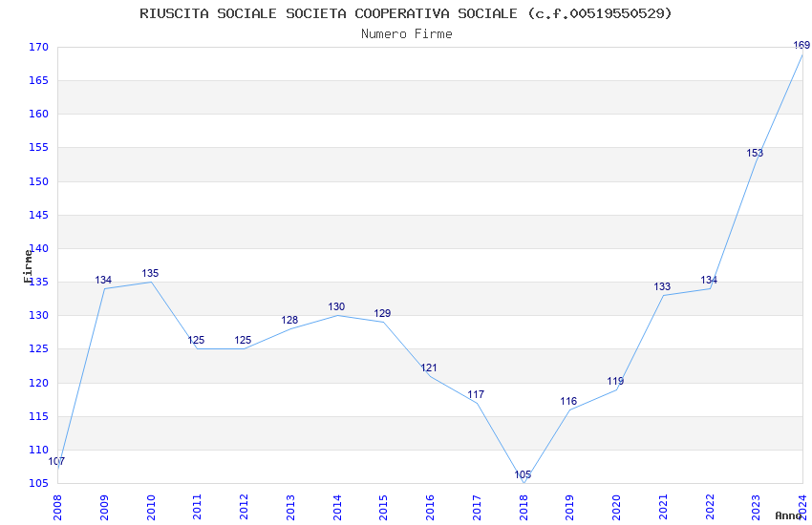Select the 130 data label for 2014
The image size is (812, 525).
click(x=336, y=306)
